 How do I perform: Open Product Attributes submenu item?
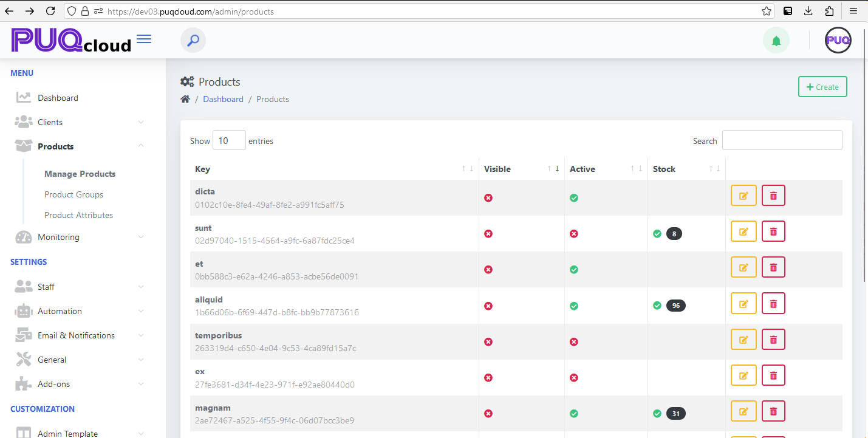coord(78,215)
